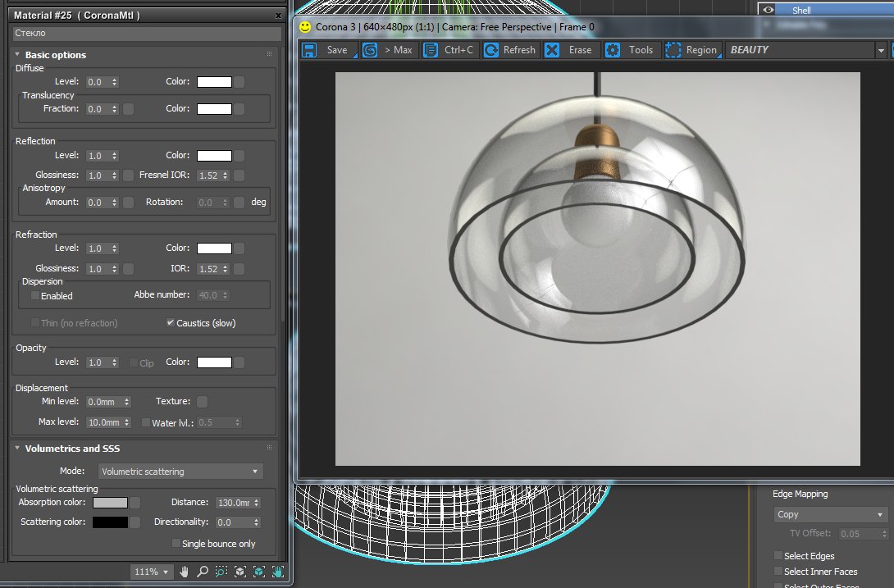Enable Dispersion checkbox
This screenshot has height=588, width=894.
tap(35, 295)
